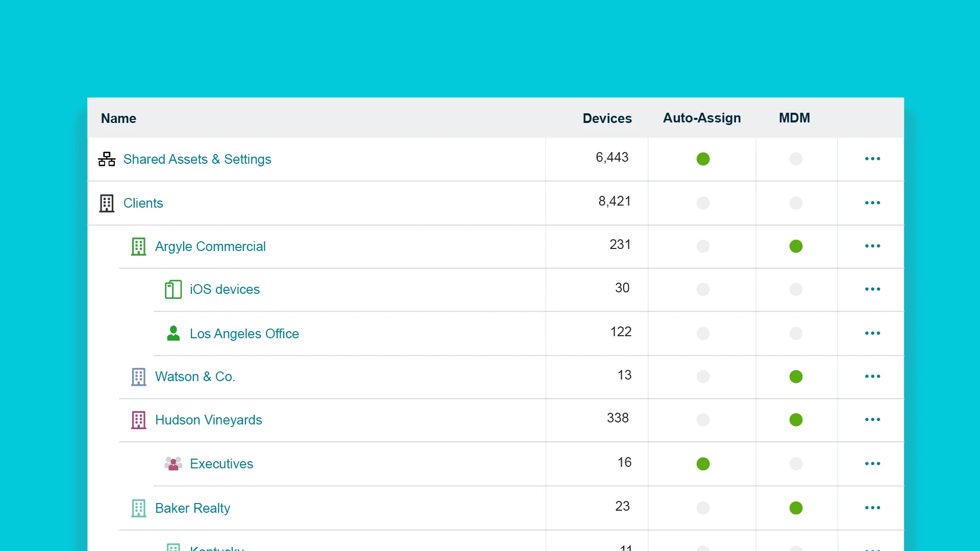Open the ellipsis menu for Argyle Commercial
The height and width of the screenshot is (551, 980).
tap(872, 246)
